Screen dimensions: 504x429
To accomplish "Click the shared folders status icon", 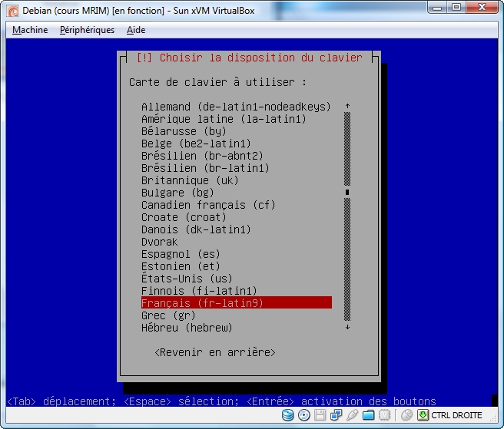I will point(368,415).
